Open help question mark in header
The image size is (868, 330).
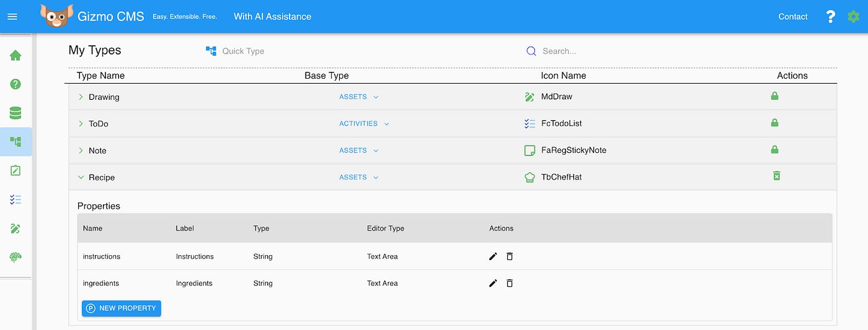point(831,17)
